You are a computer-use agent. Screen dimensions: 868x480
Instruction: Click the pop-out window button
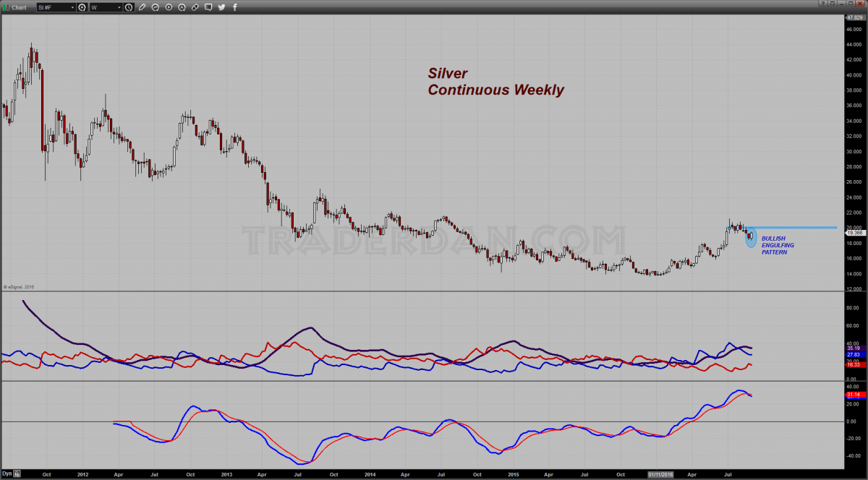833,4
